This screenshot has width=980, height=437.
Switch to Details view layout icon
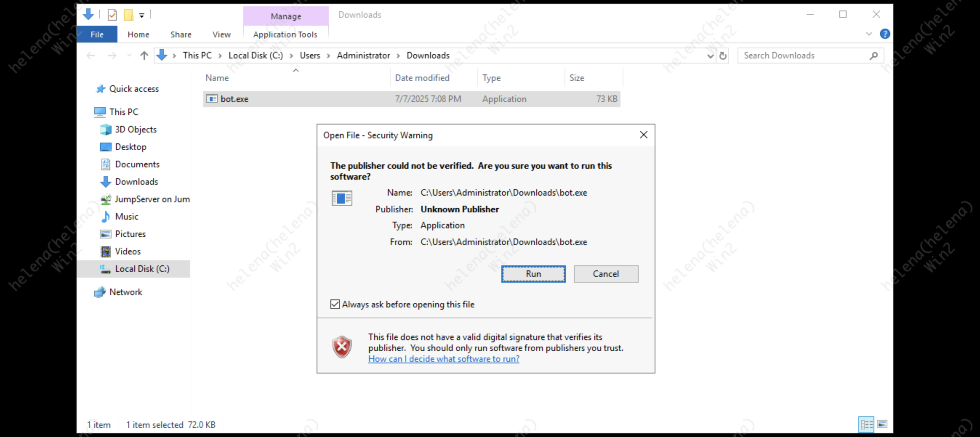866,424
